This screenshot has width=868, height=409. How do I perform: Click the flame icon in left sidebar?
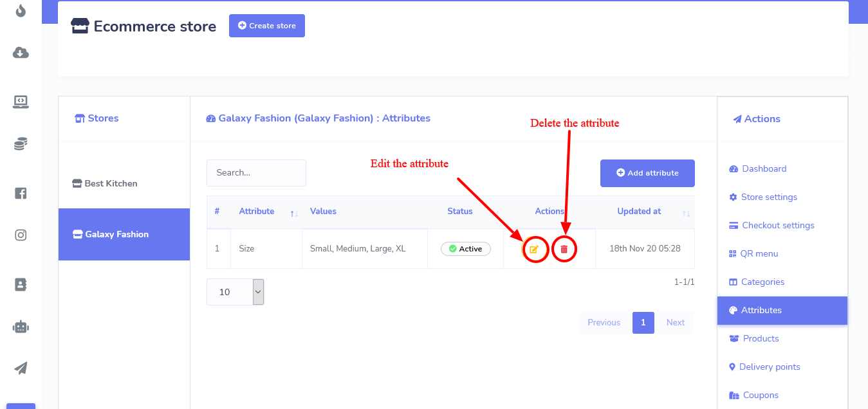21,10
